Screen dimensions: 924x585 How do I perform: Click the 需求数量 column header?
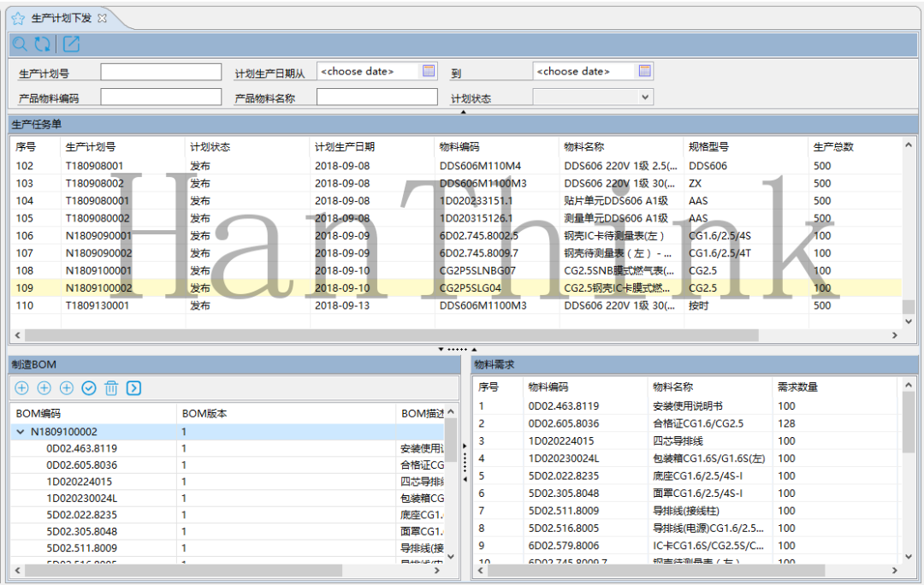click(x=797, y=387)
